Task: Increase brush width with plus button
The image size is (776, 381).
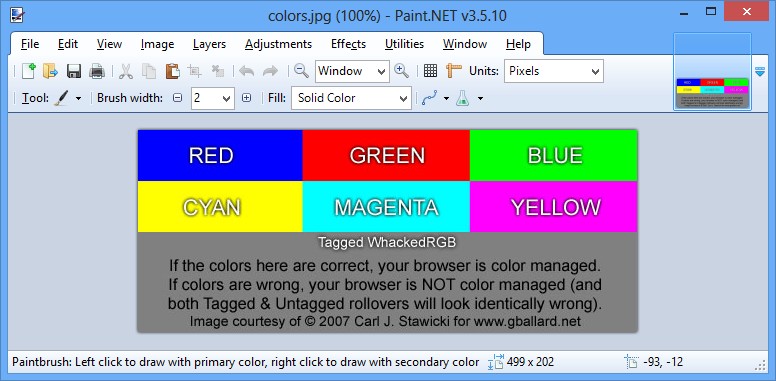Action: tap(246, 98)
